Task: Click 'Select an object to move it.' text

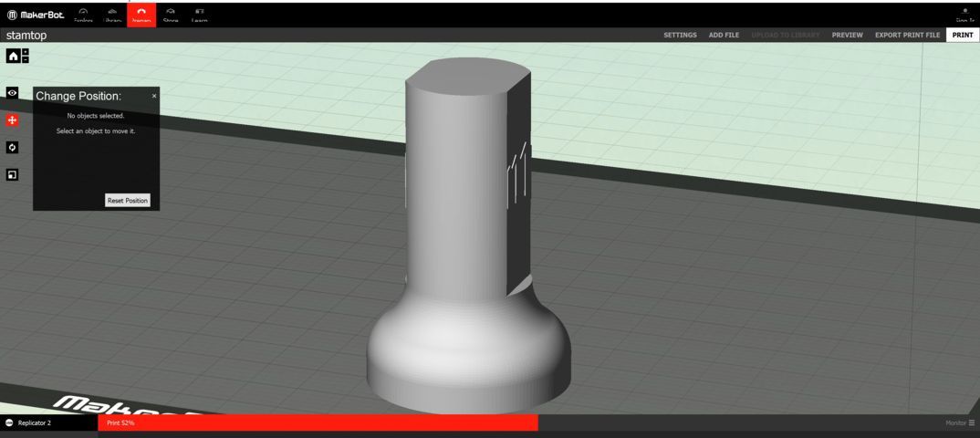Action: pyautogui.click(x=96, y=131)
